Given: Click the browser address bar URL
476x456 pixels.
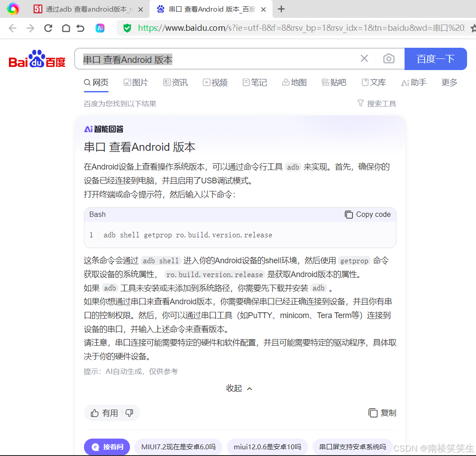Looking at the screenshot, I should point(301,28).
